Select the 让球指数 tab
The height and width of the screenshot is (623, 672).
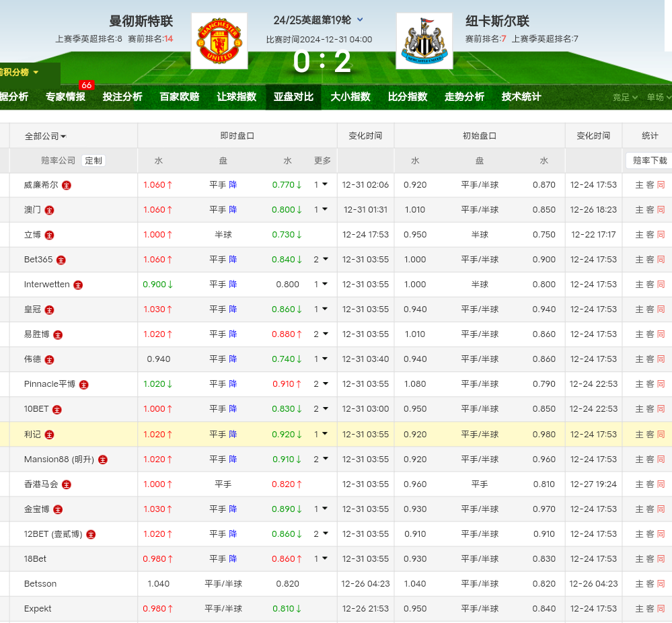pos(237,97)
